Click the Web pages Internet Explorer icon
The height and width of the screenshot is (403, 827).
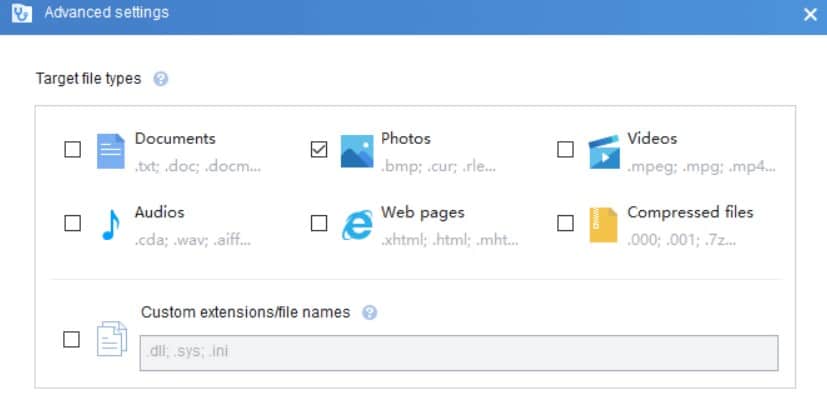(357, 225)
